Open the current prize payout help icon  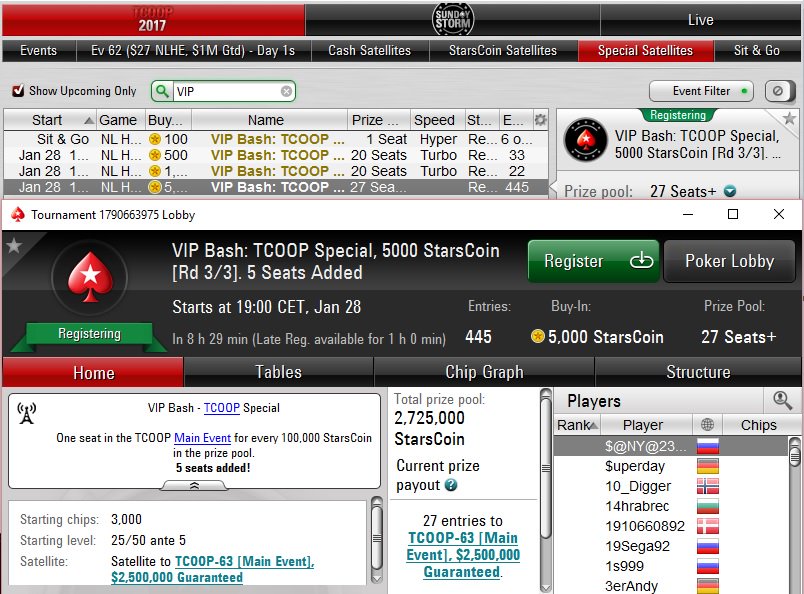pyautogui.click(x=451, y=485)
